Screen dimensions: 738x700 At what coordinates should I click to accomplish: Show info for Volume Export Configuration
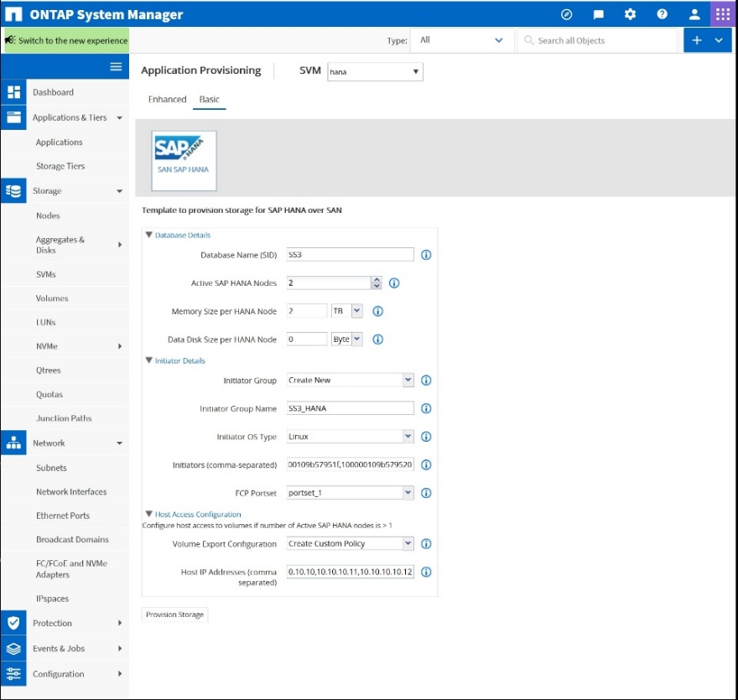pos(426,544)
